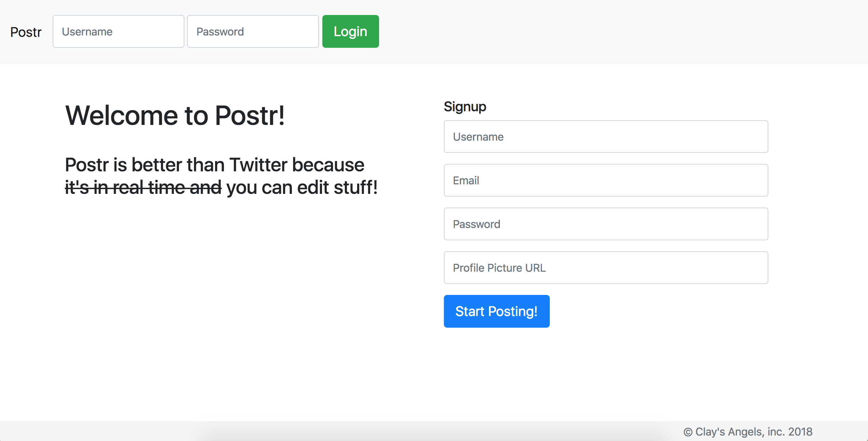Click the Welcome to Postr! heading
868x441 pixels.
(175, 115)
